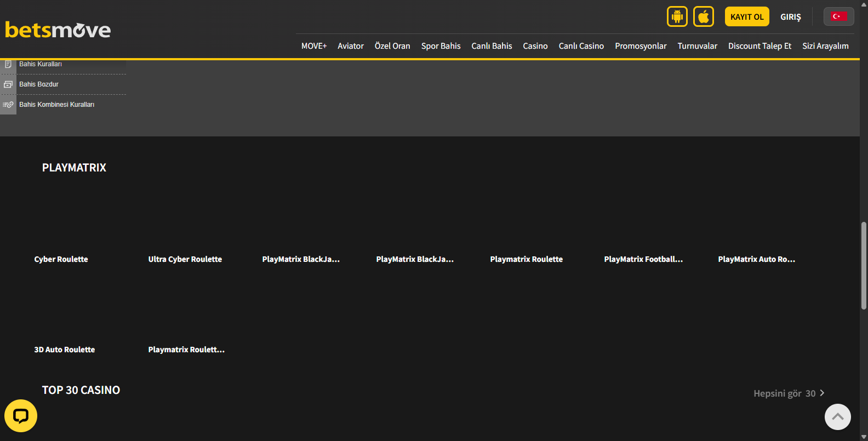
Task: Click the GIRIŞ login button
Action: point(790,17)
